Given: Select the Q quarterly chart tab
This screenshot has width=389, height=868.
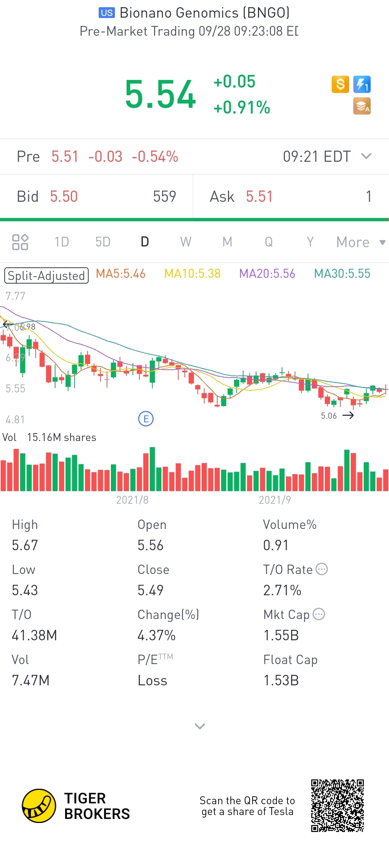Looking at the screenshot, I should point(269,242).
